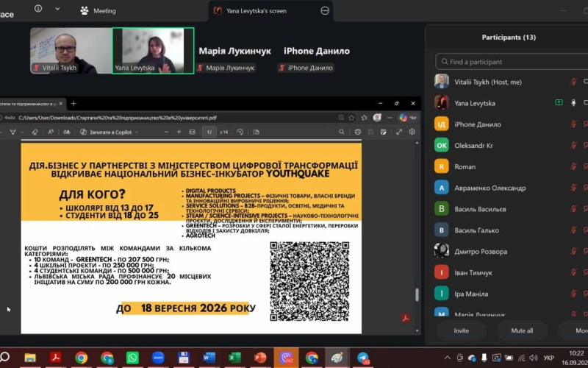Viewport: 588px width, 368px height.
Task: Add page to favorites with star icon
Action: (351, 118)
